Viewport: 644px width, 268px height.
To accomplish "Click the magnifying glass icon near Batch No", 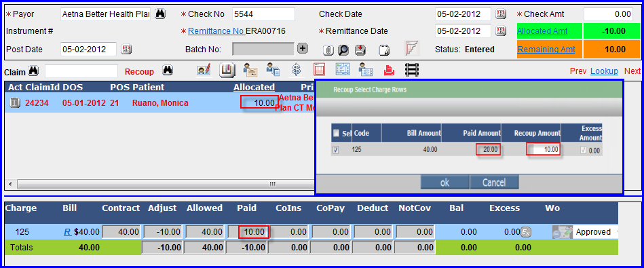I will [343, 50].
